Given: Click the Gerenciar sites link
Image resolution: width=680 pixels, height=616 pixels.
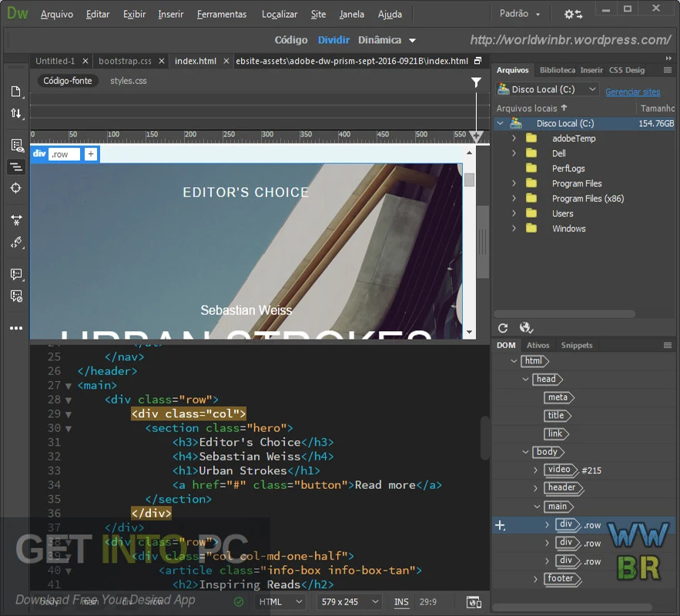Looking at the screenshot, I should point(632,91).
